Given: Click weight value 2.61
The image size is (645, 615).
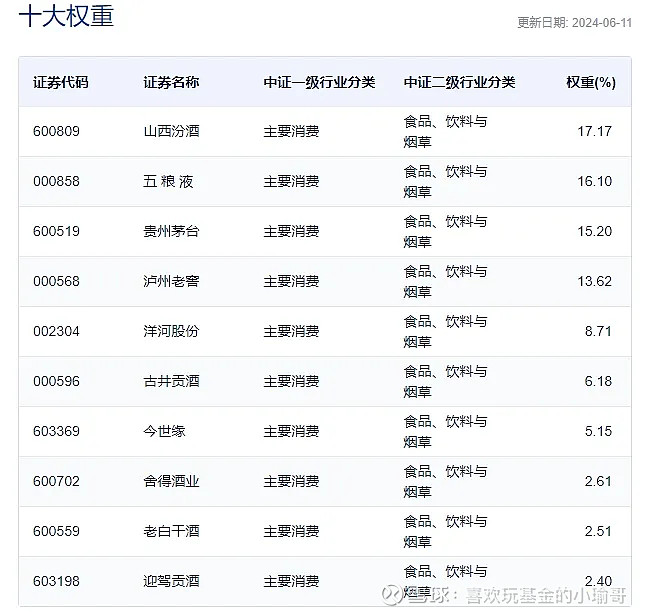Looking at the screenshot, I should [598, 481].
